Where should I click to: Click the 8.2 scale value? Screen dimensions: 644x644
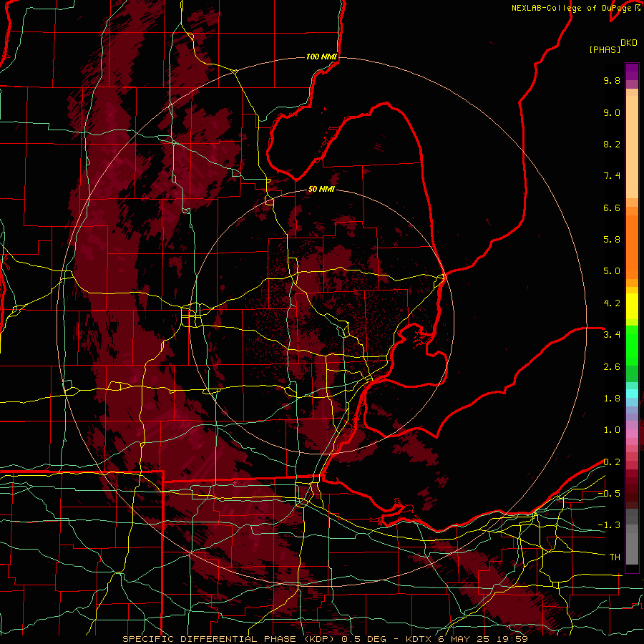pyautogui.click(x=612, y=144)
